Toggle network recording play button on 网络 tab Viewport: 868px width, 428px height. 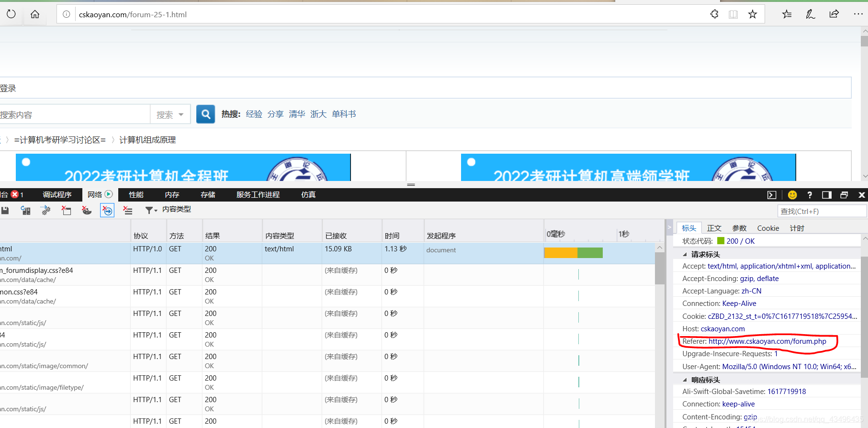tap(109, 194)
